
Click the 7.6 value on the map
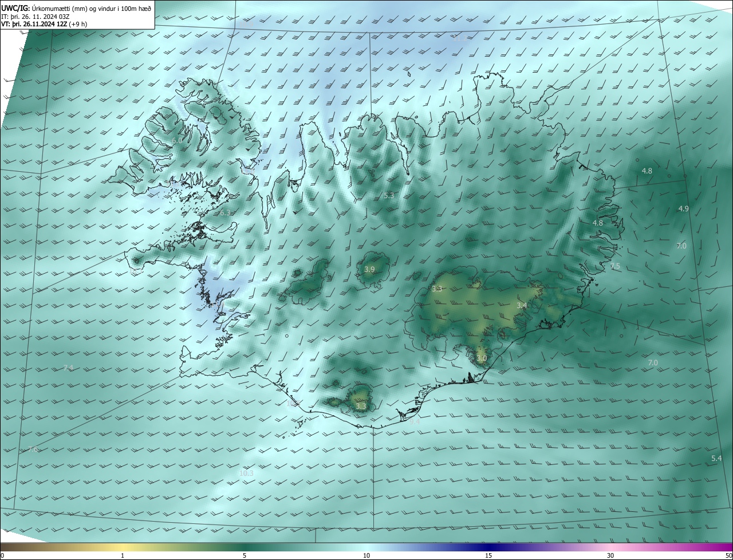pyautogui.click(x=33, y=449)
